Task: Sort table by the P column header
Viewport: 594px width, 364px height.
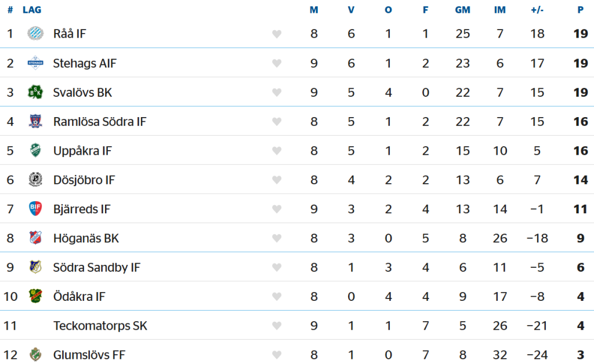Action: tap(580, 10)
